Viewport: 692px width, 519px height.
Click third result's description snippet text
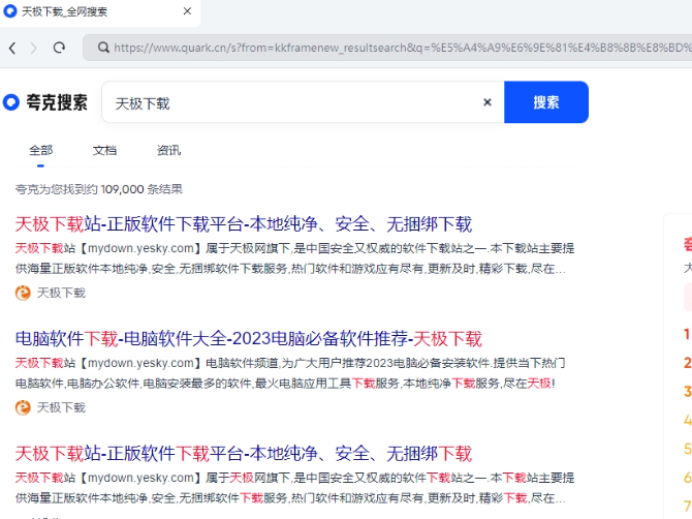click(295, 488)
